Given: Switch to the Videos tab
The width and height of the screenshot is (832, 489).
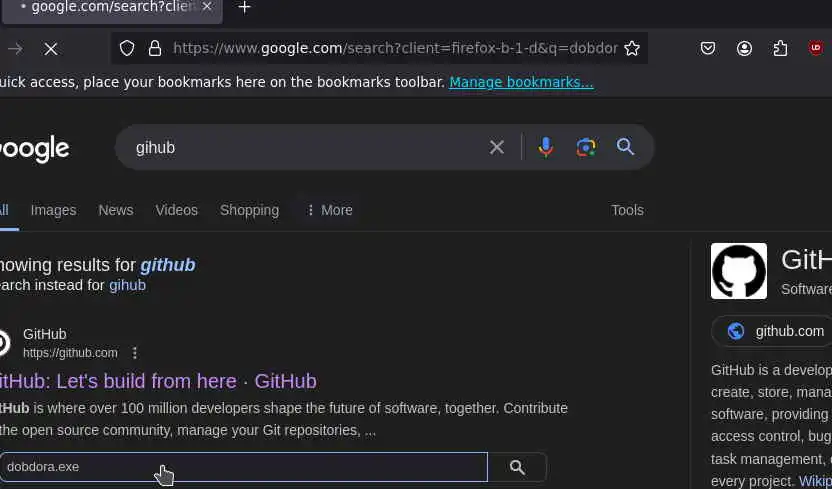Looking at the screenshot, I should point(177,210).
